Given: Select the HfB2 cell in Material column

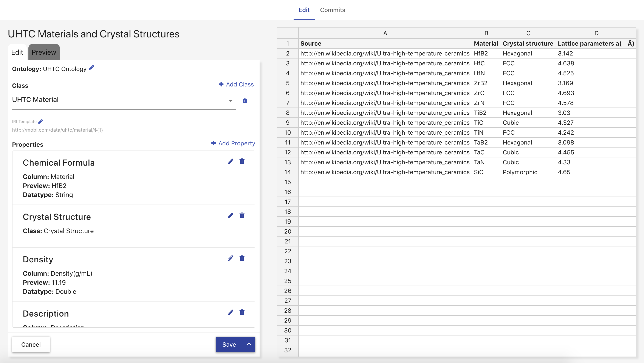Looking at the screenshot, I should [486, 54].
